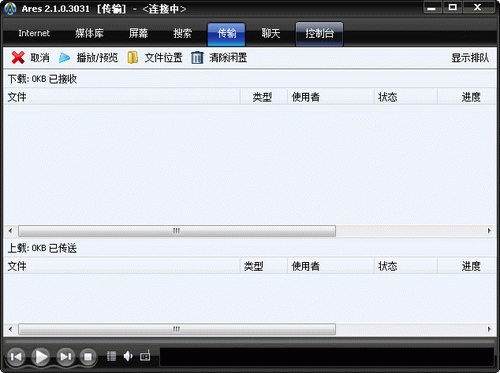Open the playlist icon in player bar
Viewport: 500px width, 373px height.
click(112, 356)
